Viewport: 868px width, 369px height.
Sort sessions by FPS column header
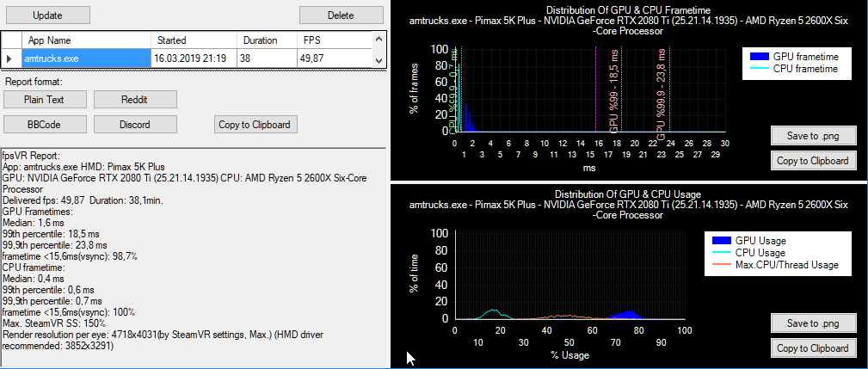pyautogui.click(x=335, y=40)
